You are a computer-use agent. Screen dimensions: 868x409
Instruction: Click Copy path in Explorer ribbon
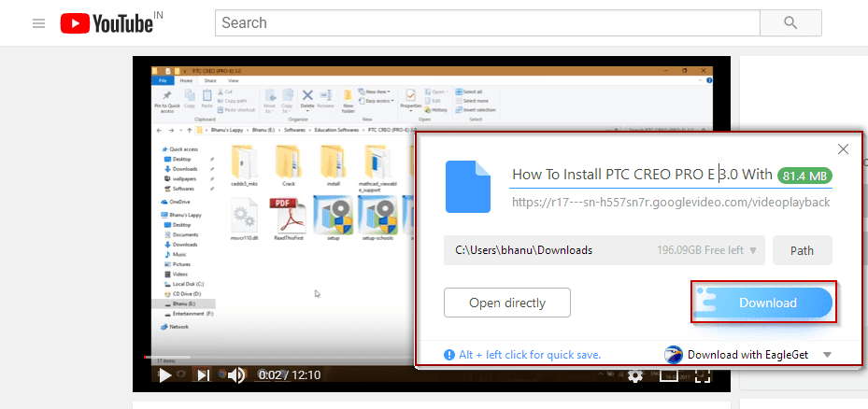click(232, 101)
